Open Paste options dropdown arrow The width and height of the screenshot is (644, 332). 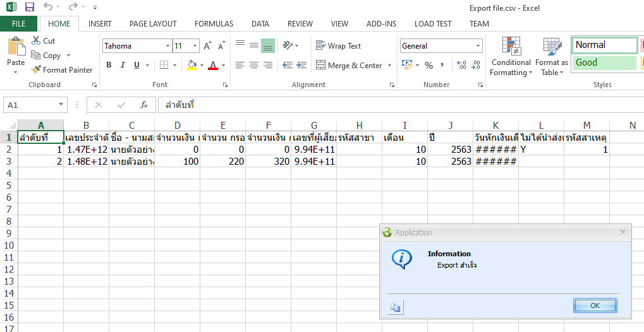16,72
